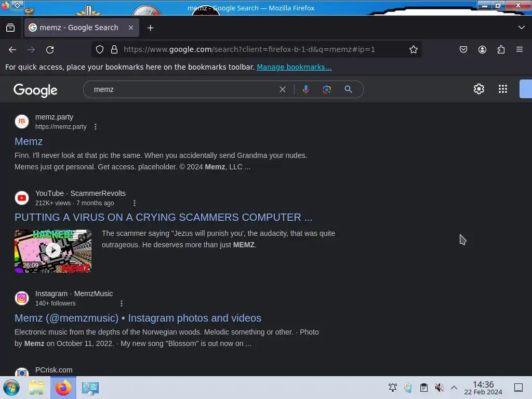Click the YouTube result favicon
This screenshot has height=399, width=532.
(x=22, y=198)
